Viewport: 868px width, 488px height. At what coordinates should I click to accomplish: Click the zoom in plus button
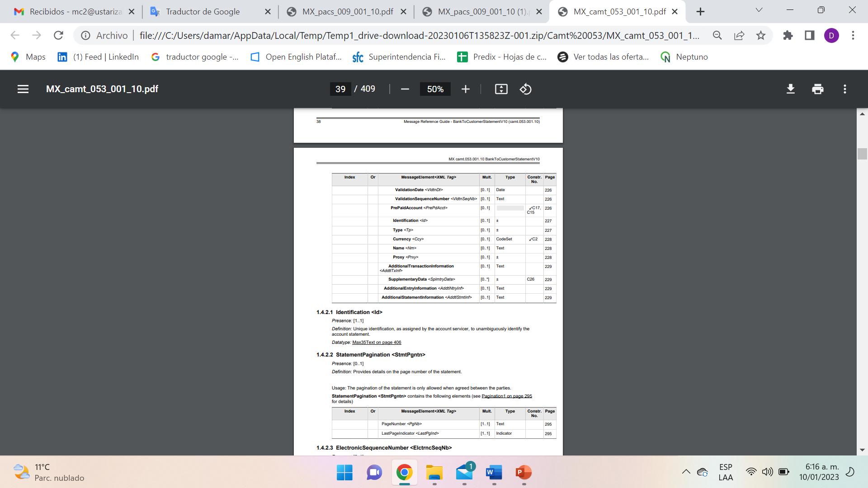(465, 89)
